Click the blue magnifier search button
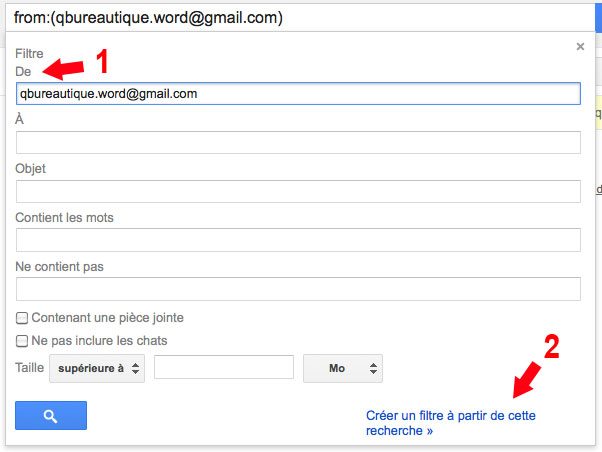This screenshot has height=452, width=602. point(51,415)
